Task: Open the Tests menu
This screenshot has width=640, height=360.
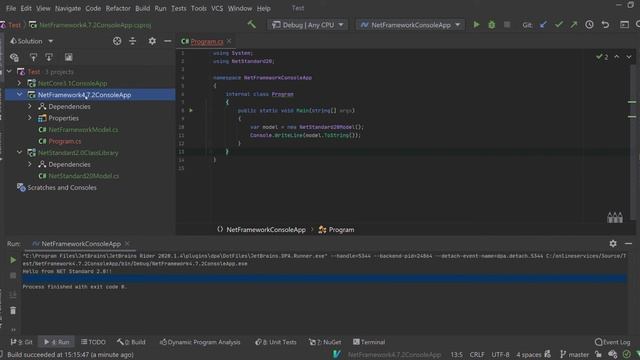Action: point(178,8)
